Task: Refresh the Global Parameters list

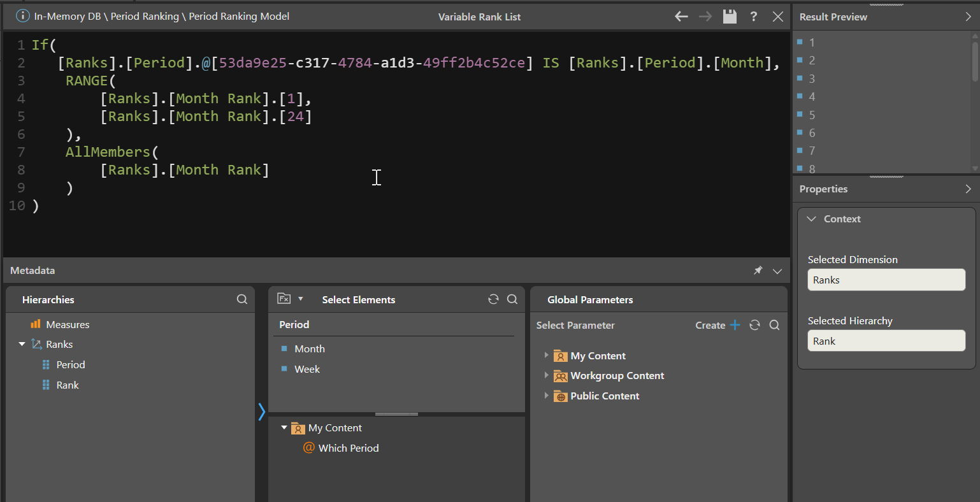Action: point(754,325)
